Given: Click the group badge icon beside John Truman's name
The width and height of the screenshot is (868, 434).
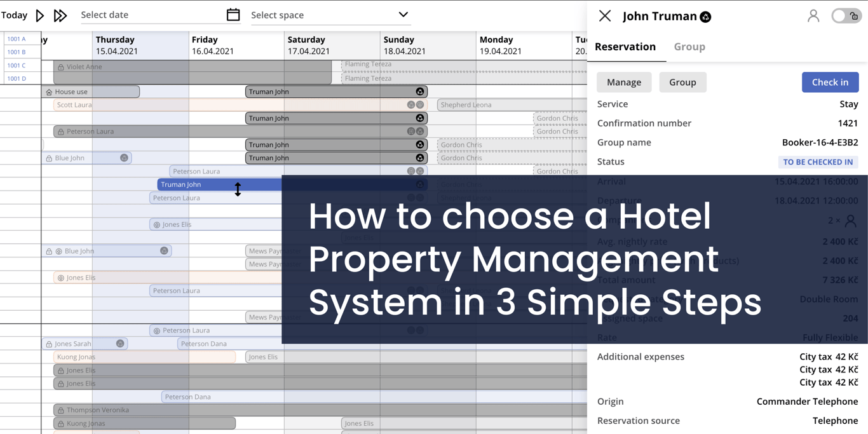Looking at the screenshot, I should [705, 17].
